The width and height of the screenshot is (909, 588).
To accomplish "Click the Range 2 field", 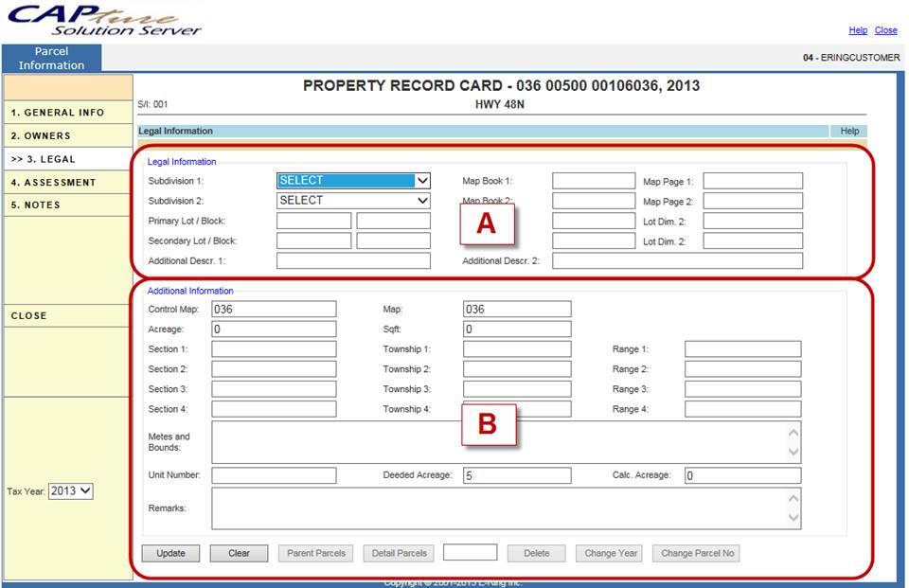I will pos(743,369).
